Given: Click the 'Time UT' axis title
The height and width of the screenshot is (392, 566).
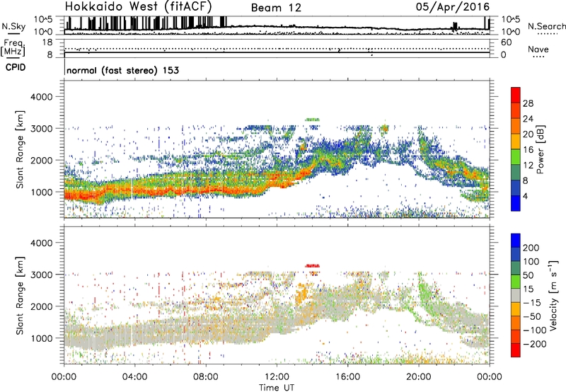Looking at the screenshot, I should pos(277,388).
